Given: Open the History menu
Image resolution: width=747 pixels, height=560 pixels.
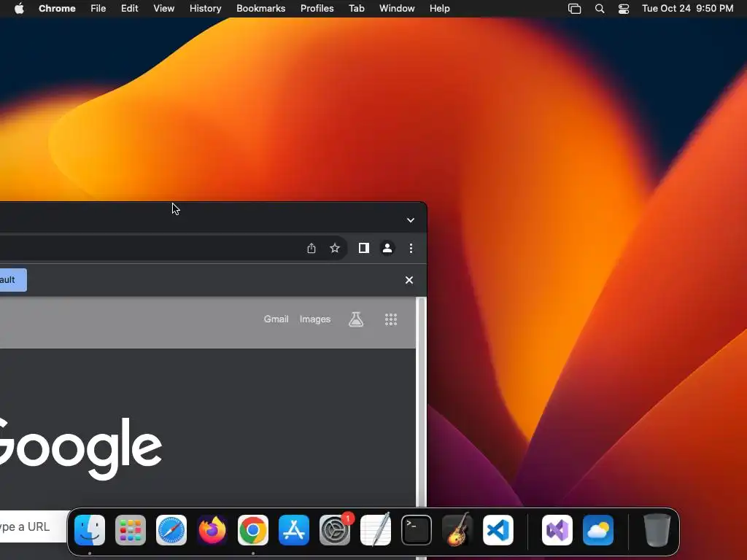Looking at the screenshot, I should (205, 9).
